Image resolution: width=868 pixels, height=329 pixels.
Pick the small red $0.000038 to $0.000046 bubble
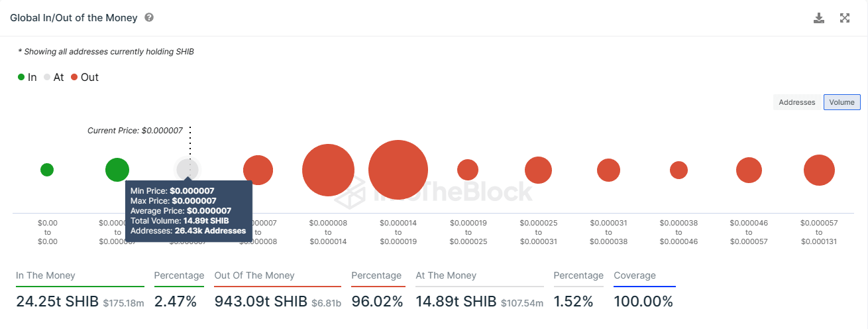click(x=678, y=170)
